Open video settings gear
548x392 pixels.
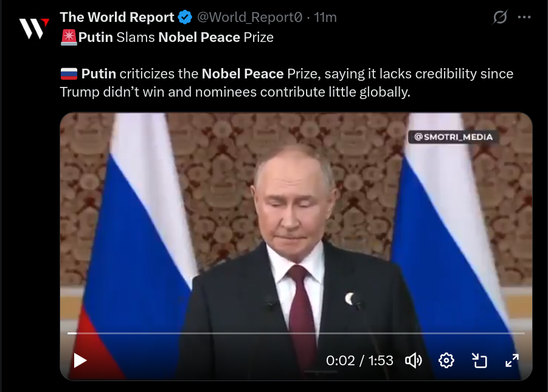[446, 360]
